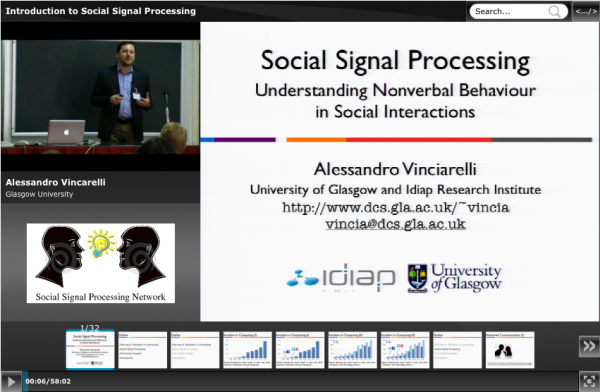The height and width of the screenshot is (392, 600).
Task: Click speaker name Alessandro Vincarelli
Action: point(55,182)
